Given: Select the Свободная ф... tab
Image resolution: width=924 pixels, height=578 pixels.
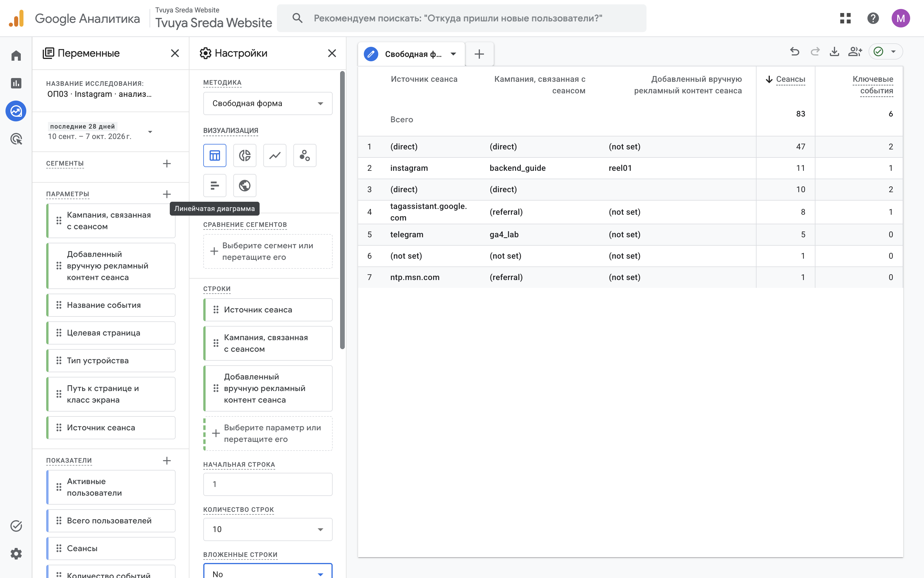Looking at the screenshot, I should pos(411,54).
